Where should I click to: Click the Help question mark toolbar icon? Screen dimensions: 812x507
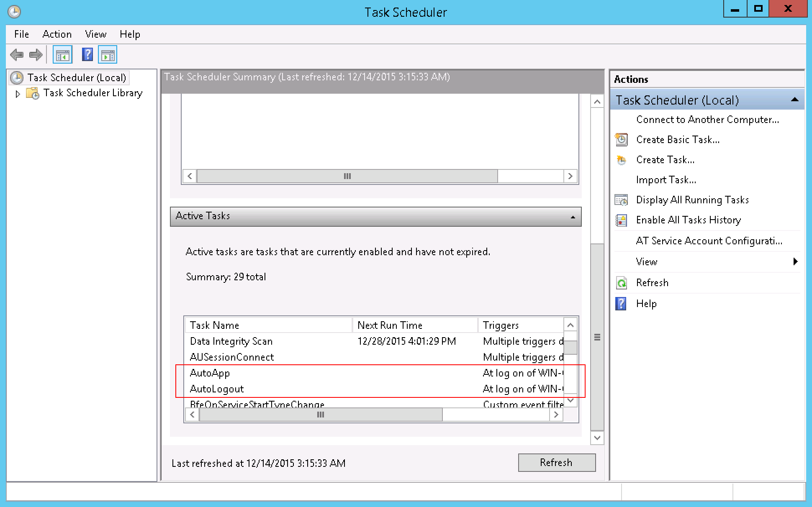pyautogui.click(x=87, y=54)
